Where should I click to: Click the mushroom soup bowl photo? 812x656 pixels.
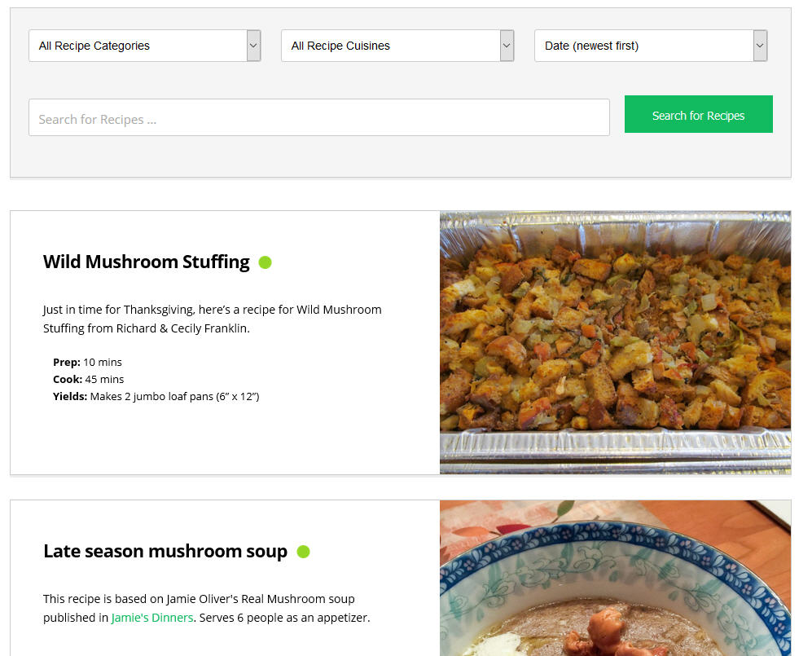click(x=615, y=579)
